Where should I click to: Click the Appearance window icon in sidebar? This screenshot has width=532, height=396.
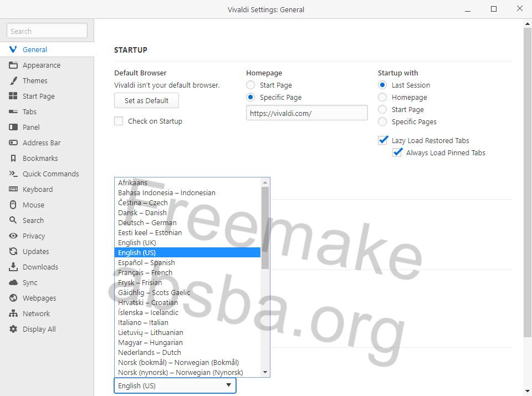pyautogui.click(x=13, y=65)
